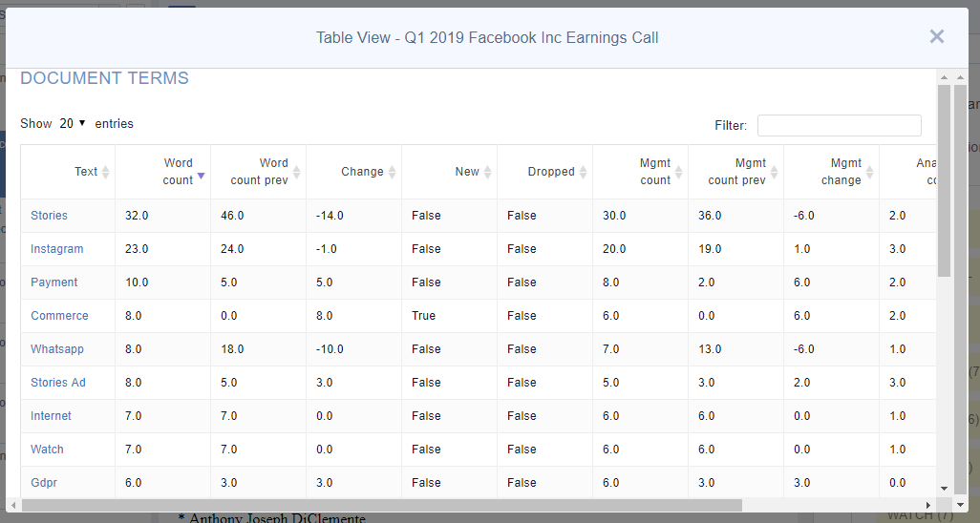Image resolution: width=980 pixels, height=523 pixels.
Task: Click the outer dialog scroll-up arrow
Action: (x=960, y=77)
